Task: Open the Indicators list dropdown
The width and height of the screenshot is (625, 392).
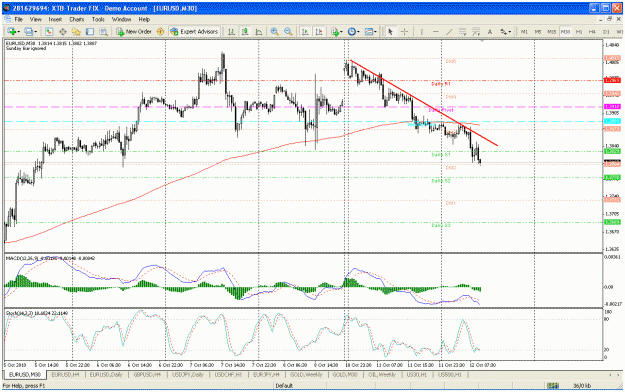Action: tap(336, 32)
